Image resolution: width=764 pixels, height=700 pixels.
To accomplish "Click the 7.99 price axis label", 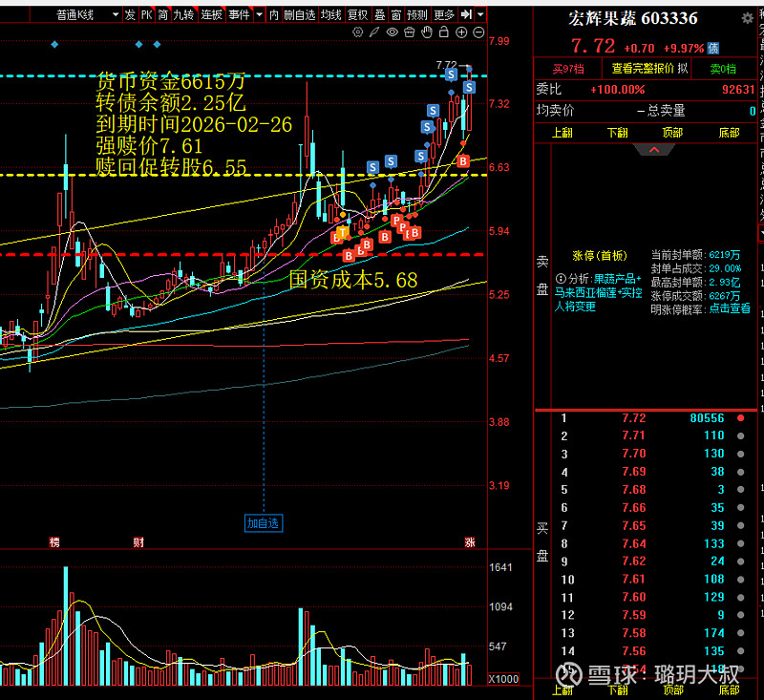I will (x=499, y=41).
